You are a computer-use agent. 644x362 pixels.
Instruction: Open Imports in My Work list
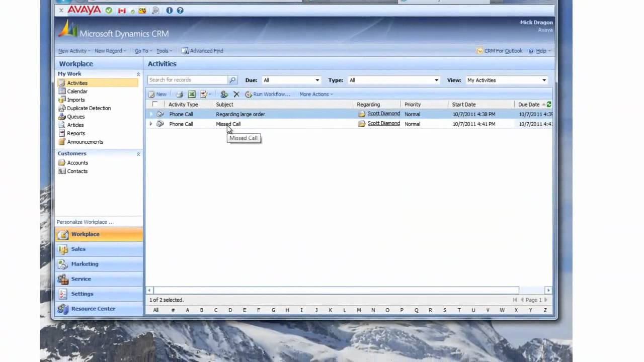75,100
